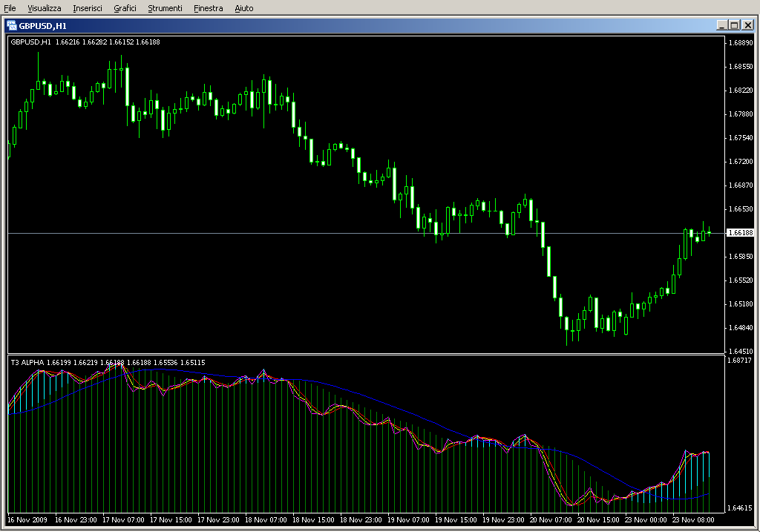Screen dimensions: 760x532
Task: Open the Strumenti menu
Action: pos(165,8)
